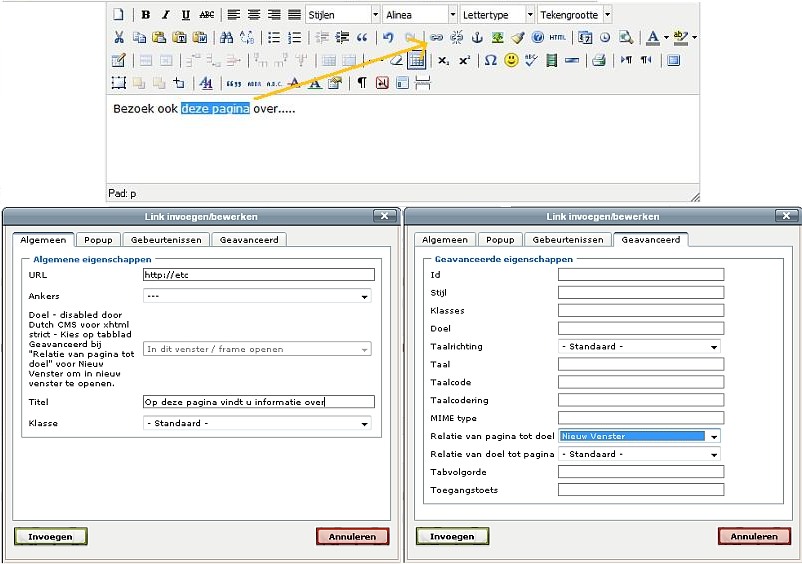Screen dimensions: 802x564
Task: Open the help question mark icon
Action: pyautogui.click(x=538, y=37)
